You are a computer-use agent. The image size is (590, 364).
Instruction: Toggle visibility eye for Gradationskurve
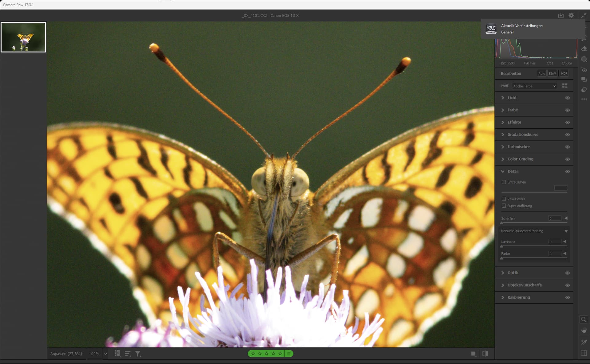click(x=567, y=134)
